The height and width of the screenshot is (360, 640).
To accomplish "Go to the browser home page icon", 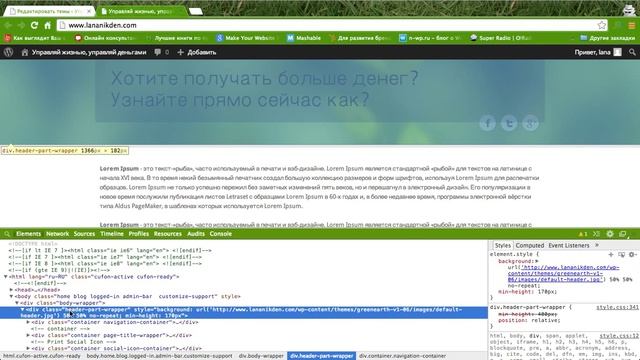I will 47,25.
